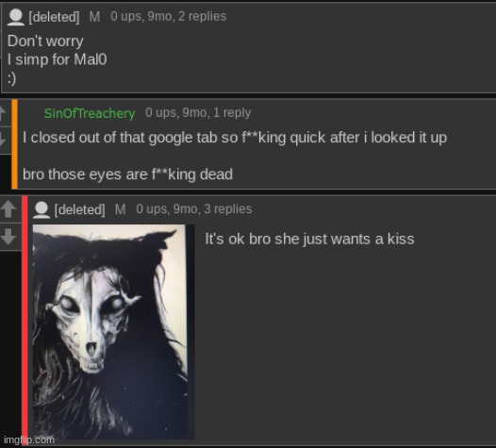496x448 pixels.
Task: Open the skull creature image in the comment
Action: click(113, 332)
